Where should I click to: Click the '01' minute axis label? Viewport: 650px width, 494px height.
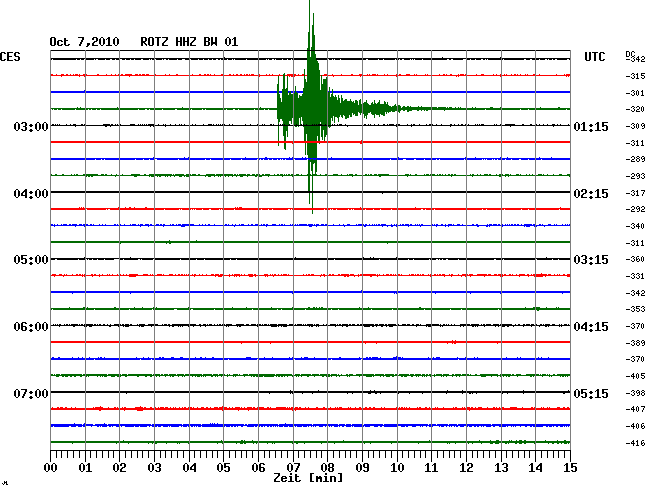(x=85, y=468)
